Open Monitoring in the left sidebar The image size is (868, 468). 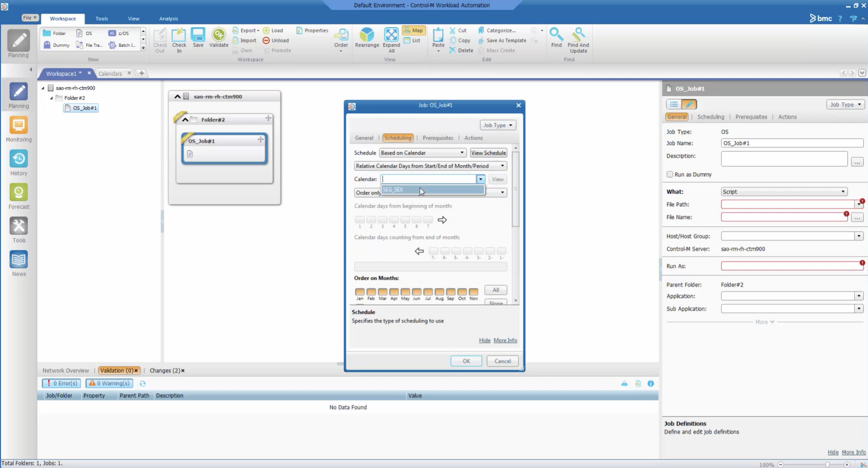pos(19,130)
